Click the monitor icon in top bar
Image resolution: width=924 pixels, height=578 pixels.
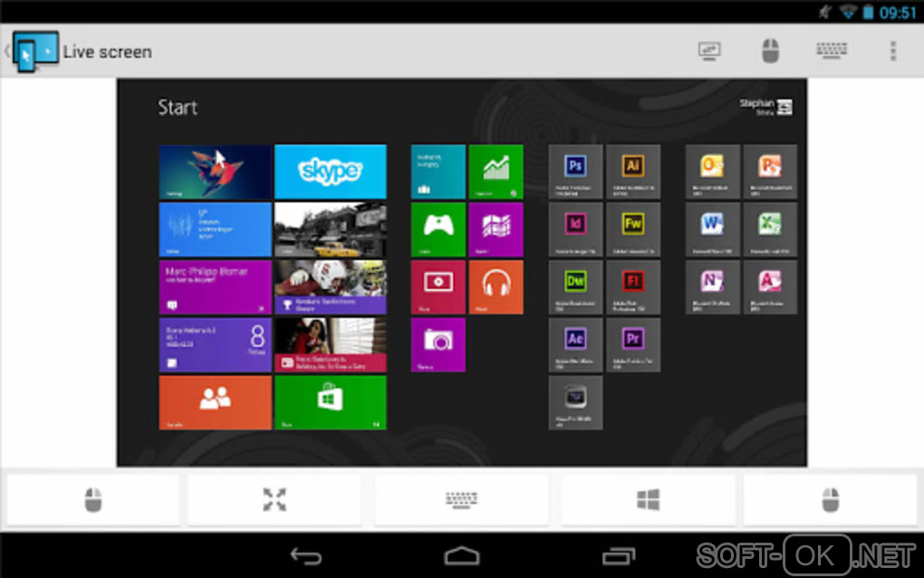tap(709, 52)
